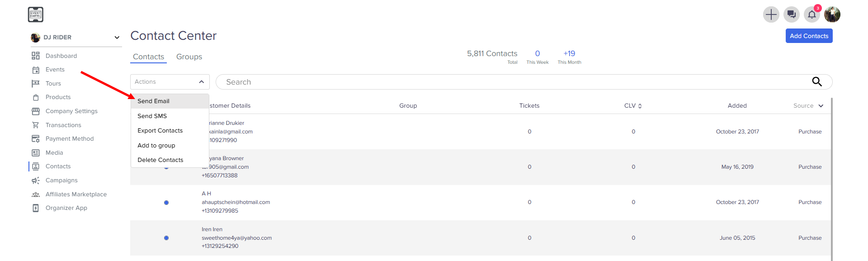The image size is (868, 261).
Task: Choose Export Contacts menu entry
Action: [170, 131]
